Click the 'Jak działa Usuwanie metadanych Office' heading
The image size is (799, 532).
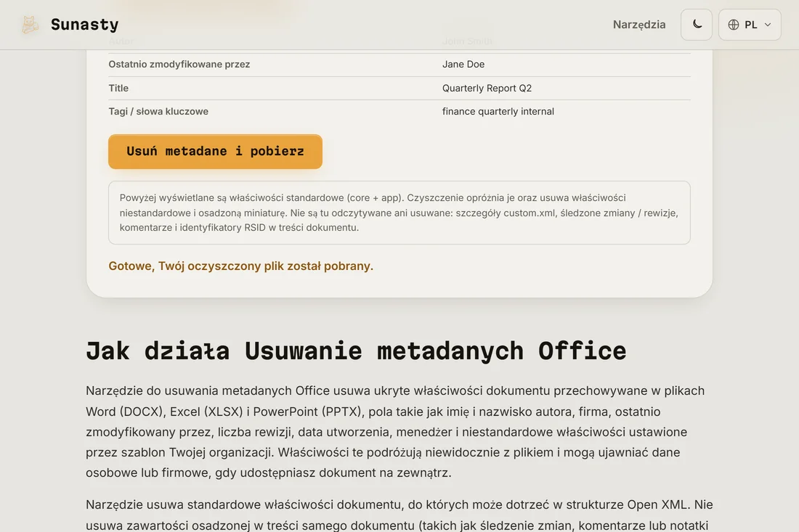[x=356, y=351]
